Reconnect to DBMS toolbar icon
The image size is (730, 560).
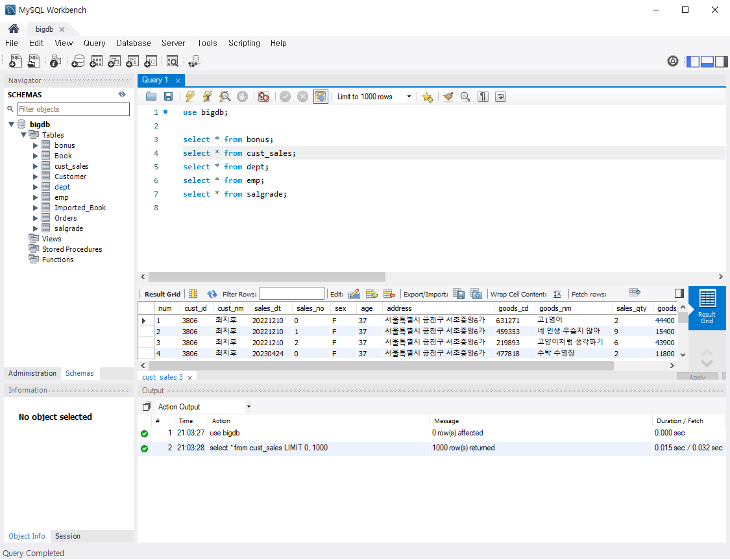[x=194, y=61]
